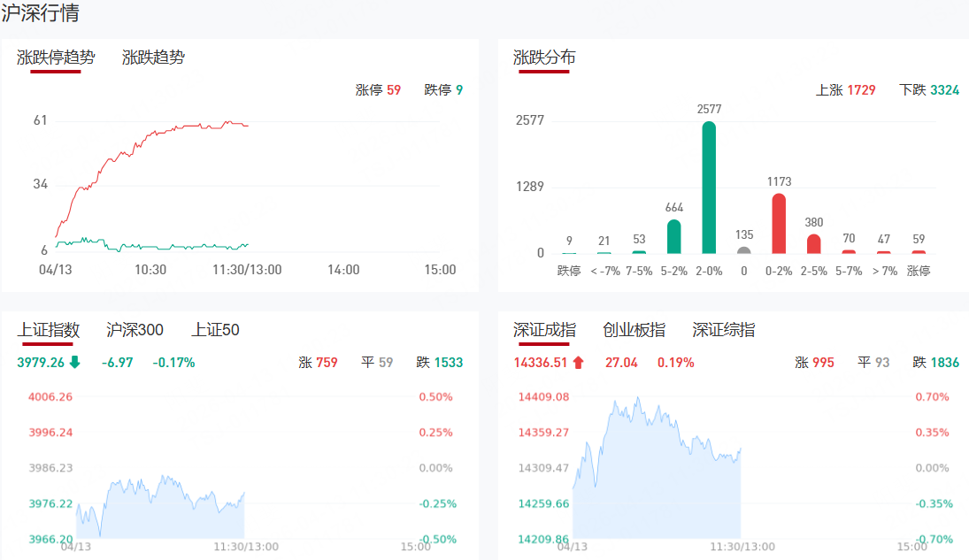Click the 涨跌分布 panel heading
The height and width of the screenshot is (560, 969).
pos(544,58)
